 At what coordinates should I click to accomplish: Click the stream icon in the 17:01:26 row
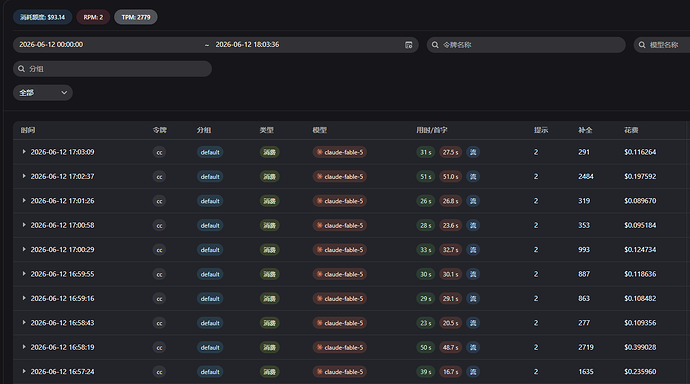pos(473,201)
